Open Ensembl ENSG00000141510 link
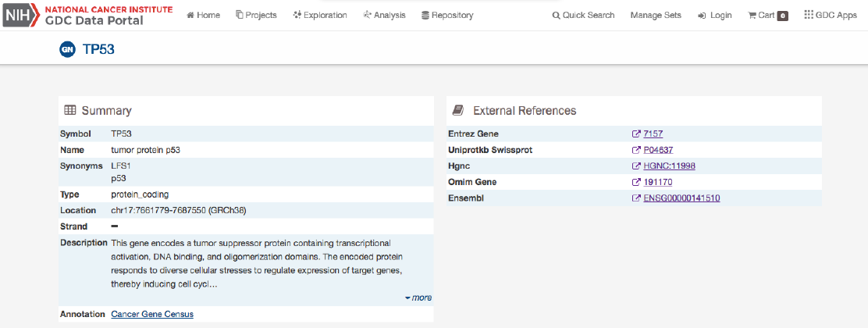 681,198
